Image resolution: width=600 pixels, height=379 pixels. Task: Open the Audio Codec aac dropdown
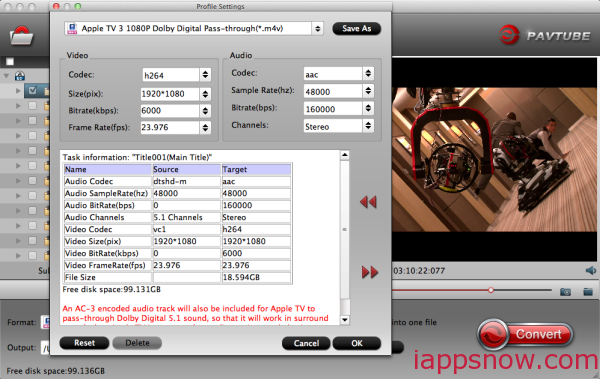(368, 74)
